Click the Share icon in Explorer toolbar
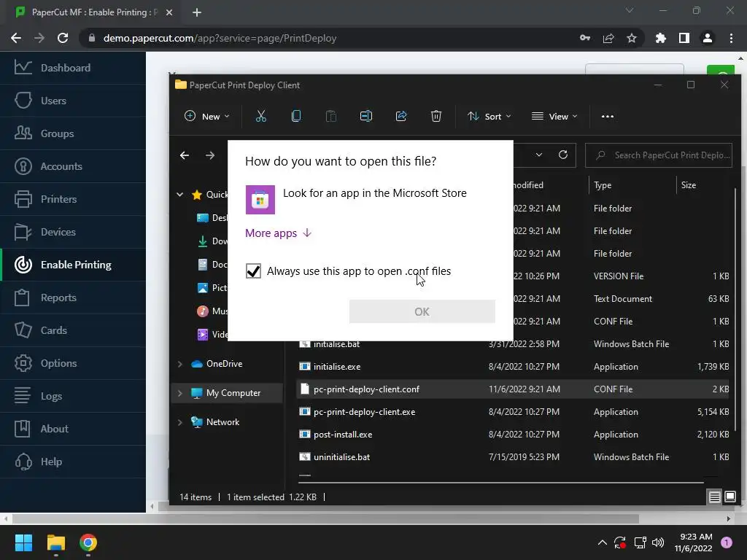Screen dimensions: 747x560 pyautogui.click(x=401, y=116)
